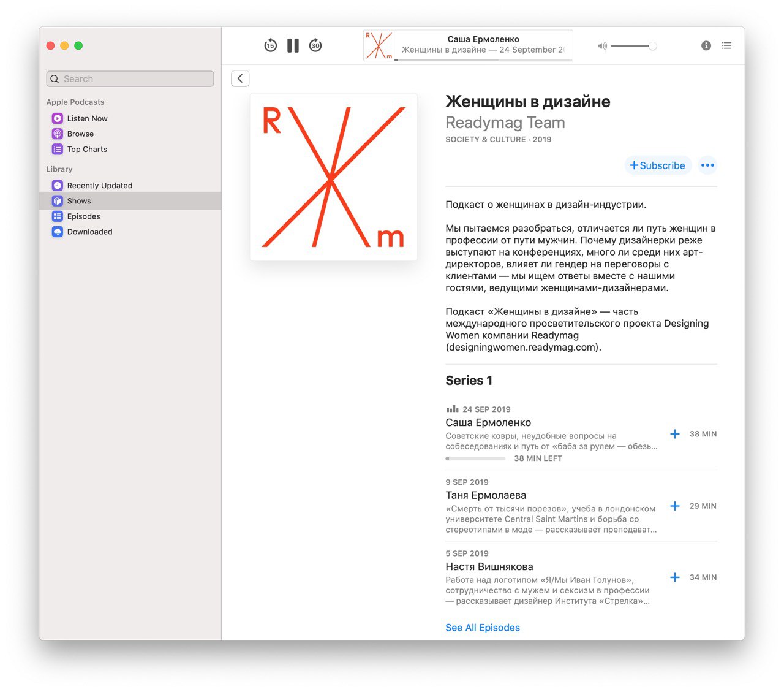Screen dimensions: 784x692
Task: Click See All Episodes link
Action: pyautogui.click(x=483, y=628)
